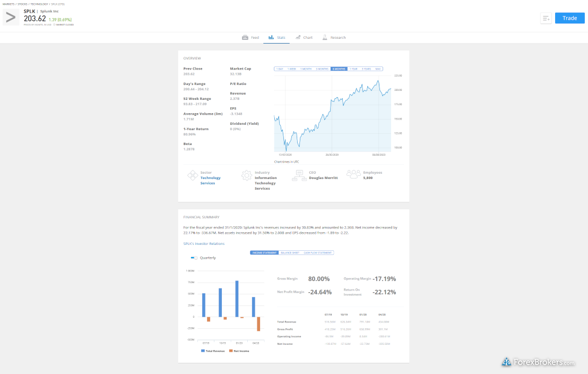588x374 pixels.
Task: Click the Information Technology Services industry text
Action: tap(265, 183)
